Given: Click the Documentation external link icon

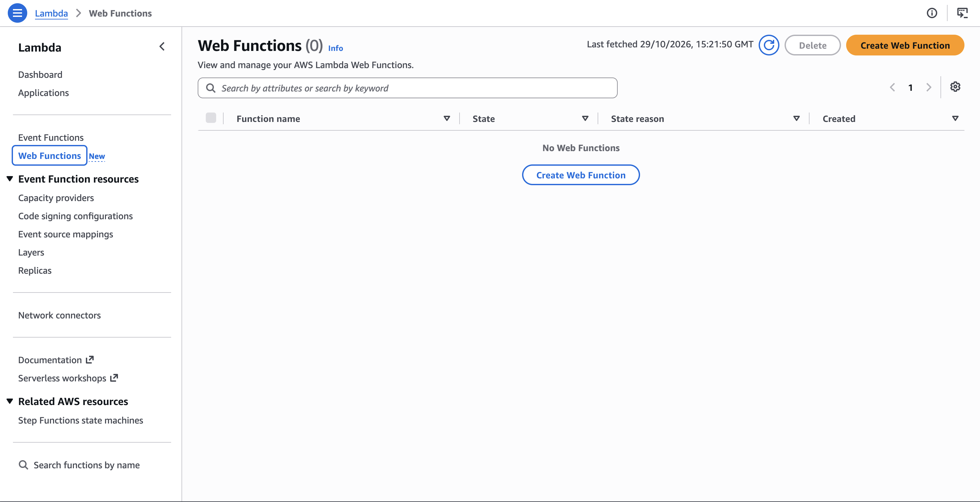Looking at the screenshot, I should tap(90, 360).
